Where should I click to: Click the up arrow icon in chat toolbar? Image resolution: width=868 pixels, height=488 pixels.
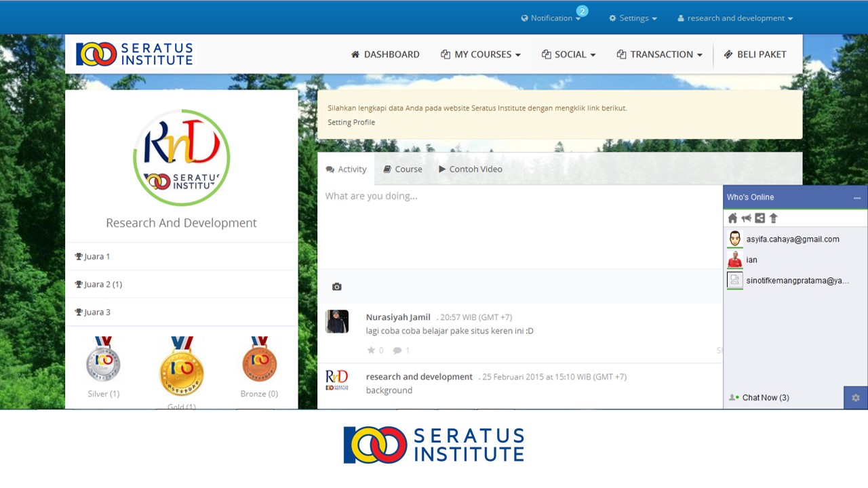click(x=773, y=218)
